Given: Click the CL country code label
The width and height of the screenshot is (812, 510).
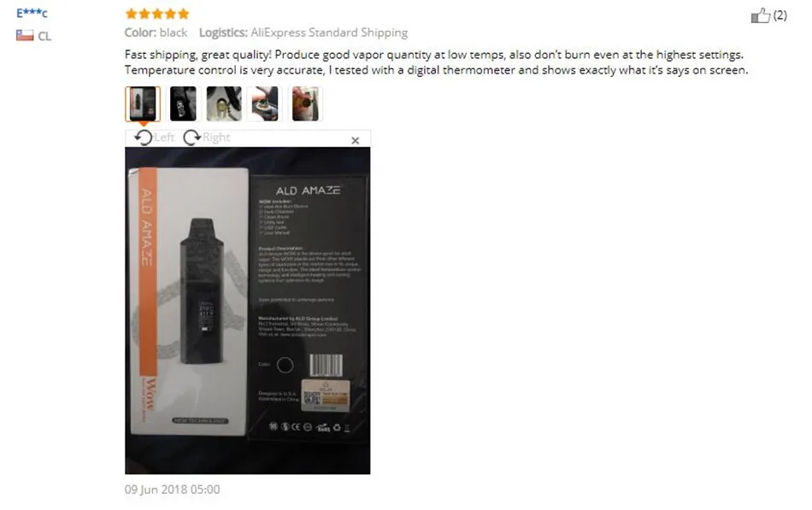Looking at the screenshot, I should click(44, 36).
